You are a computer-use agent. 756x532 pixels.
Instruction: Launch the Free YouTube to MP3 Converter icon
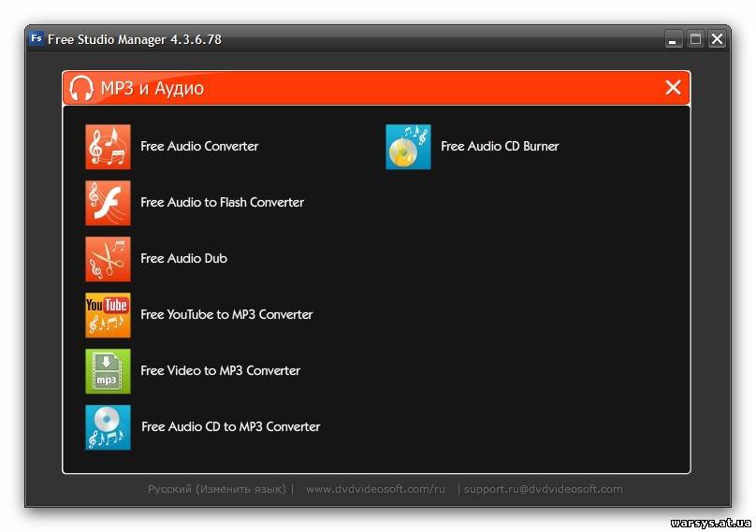(x=108, y=315)
